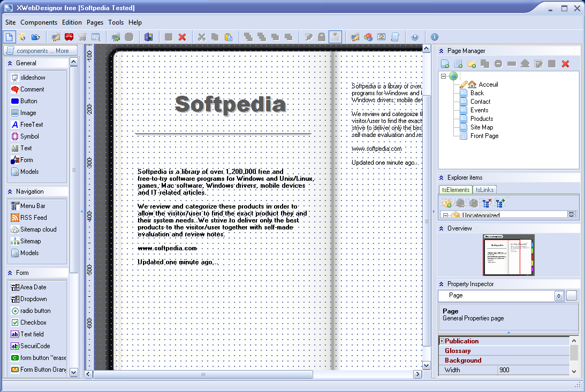Select the Area Date form component
Screen dimensions: 585x392
click(28, 287)
